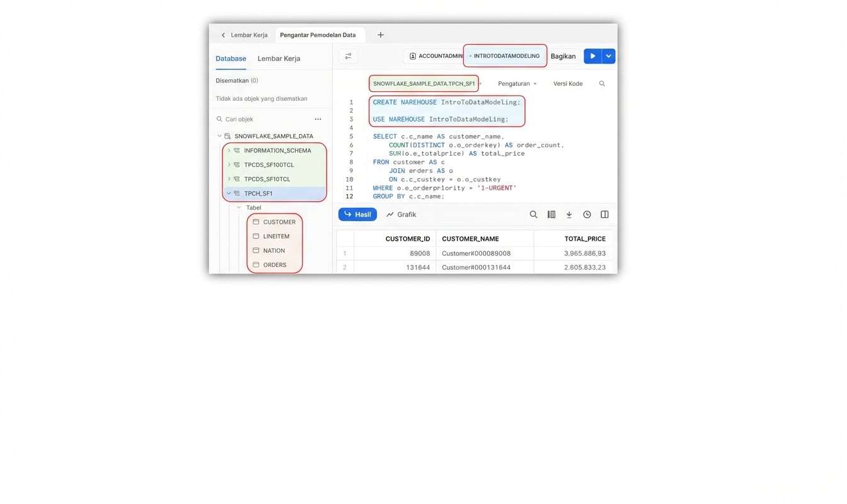
Task: Open the Pengaturan dropdown
Action: (517, 84)
